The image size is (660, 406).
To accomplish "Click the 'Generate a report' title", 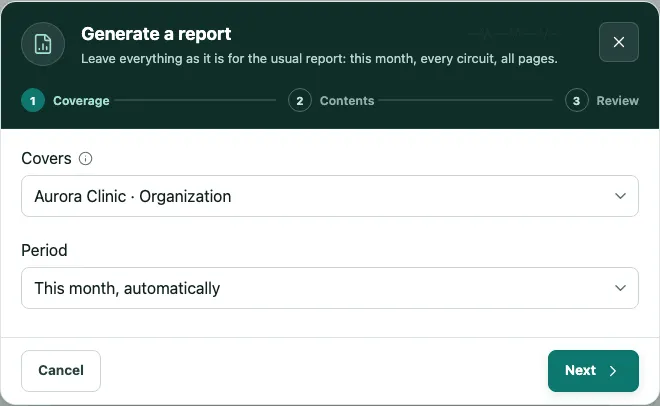I will (156, 34).
